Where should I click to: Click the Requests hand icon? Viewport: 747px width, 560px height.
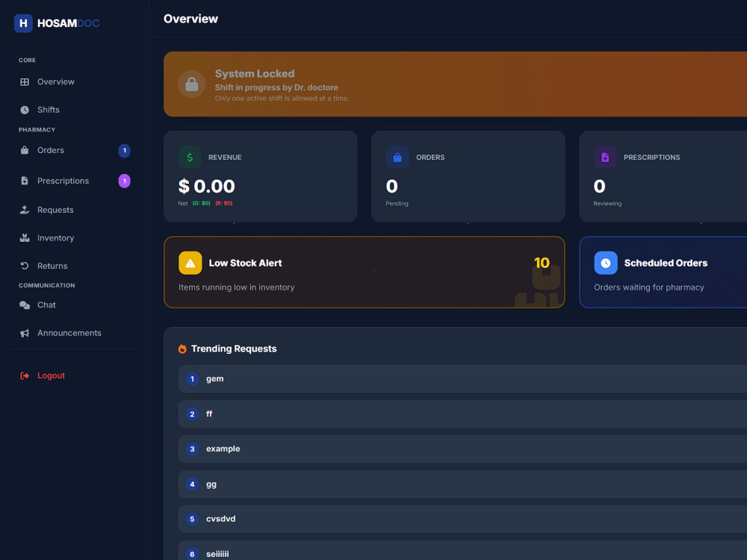[25, 210]
